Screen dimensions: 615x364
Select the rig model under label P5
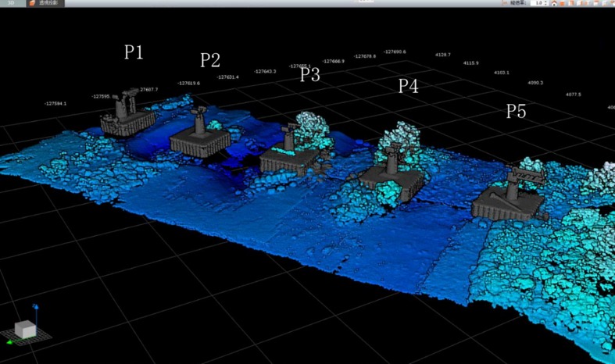pos(510,198)
